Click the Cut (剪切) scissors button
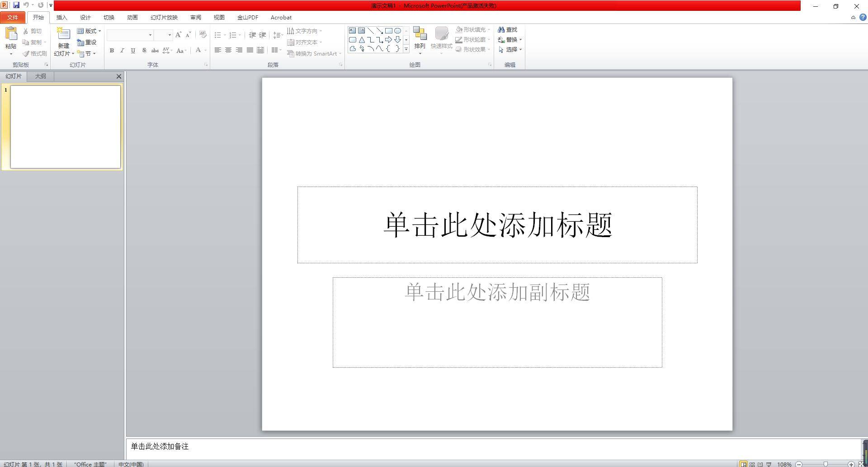This screenshot has width=868, height=467. click(x=33, y=31)
